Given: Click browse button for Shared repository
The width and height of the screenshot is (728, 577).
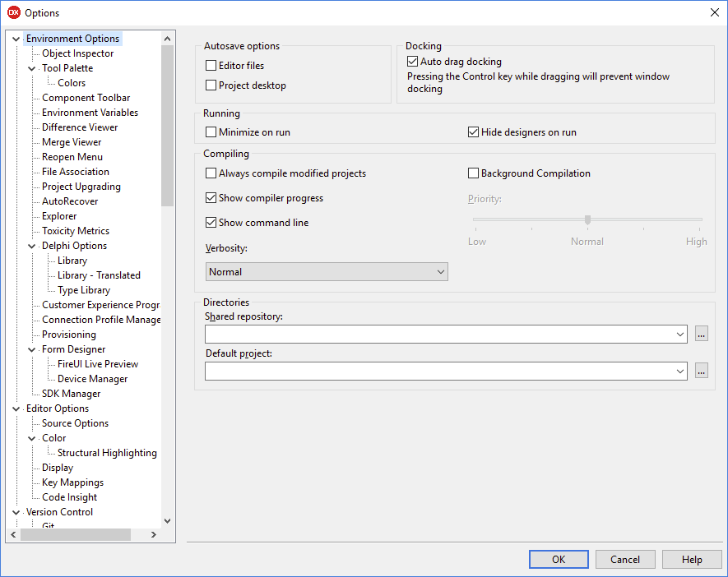Looking at the screenshot, I should pos(701,334).
